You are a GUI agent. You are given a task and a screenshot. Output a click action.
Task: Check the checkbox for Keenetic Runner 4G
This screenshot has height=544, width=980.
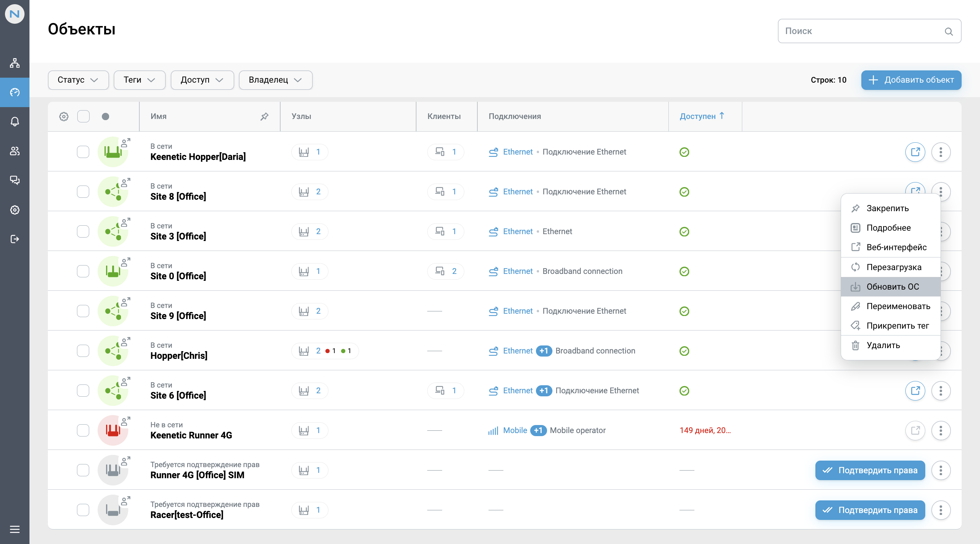(x=83, y=430)
